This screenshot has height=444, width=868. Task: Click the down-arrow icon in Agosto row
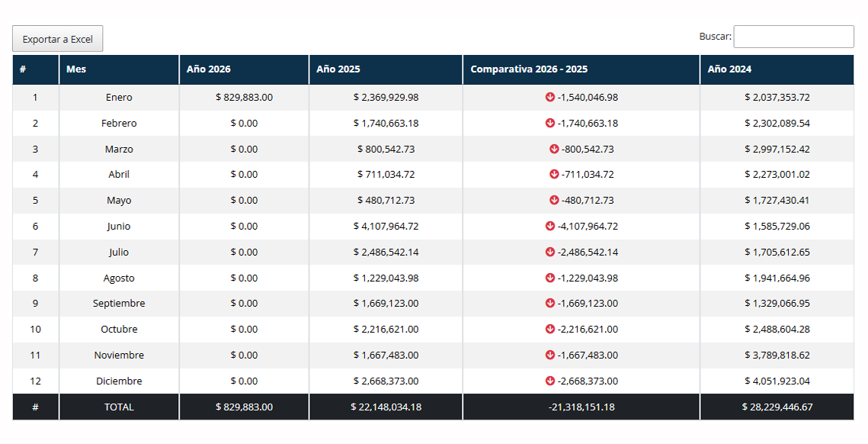coord(550,278)
